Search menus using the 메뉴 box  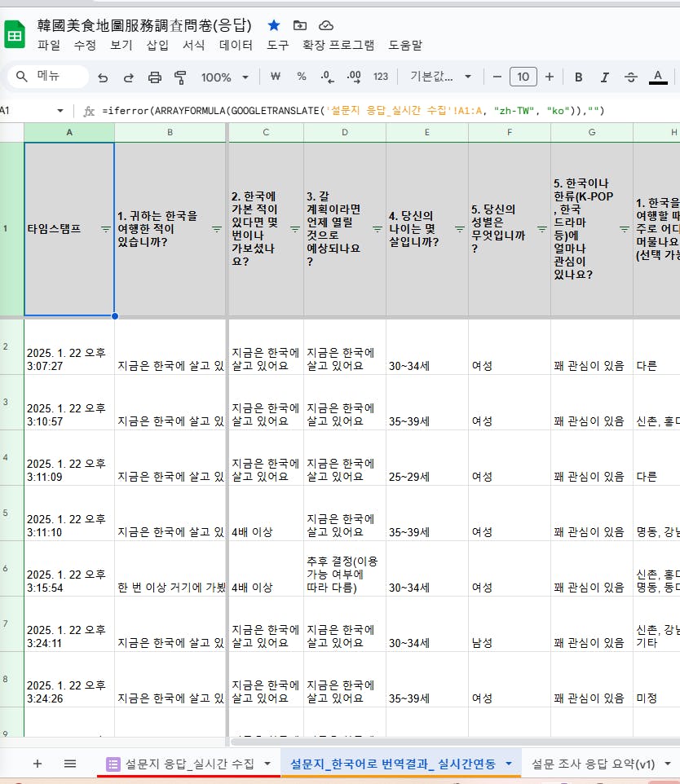coord(48,76)
